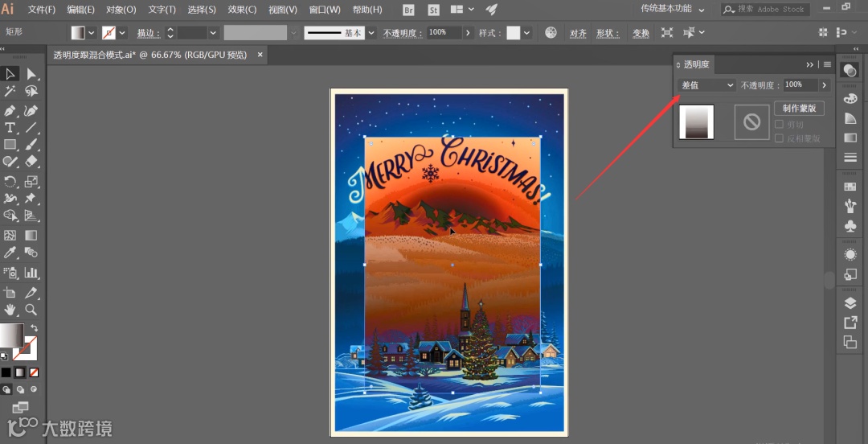The width and height of the screenshot is (868, 444).
Task: Open the Transparency panel dock icon
Action: coord(850,71)
